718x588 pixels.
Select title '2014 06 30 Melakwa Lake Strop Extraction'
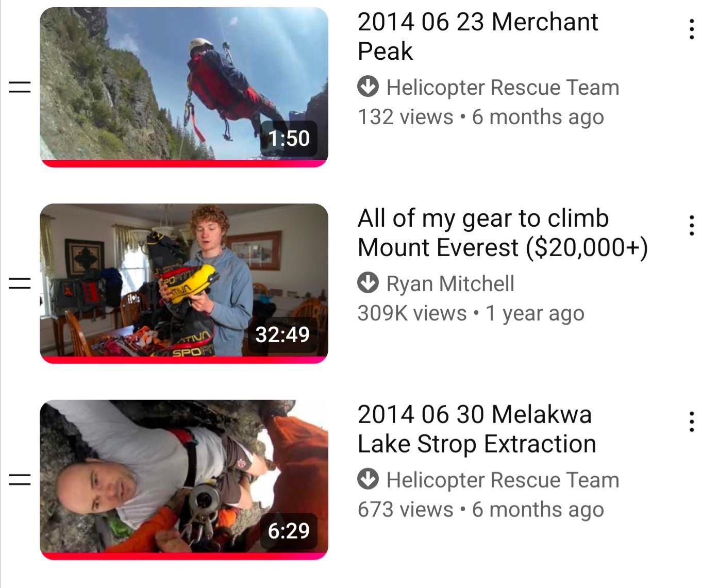477,429
